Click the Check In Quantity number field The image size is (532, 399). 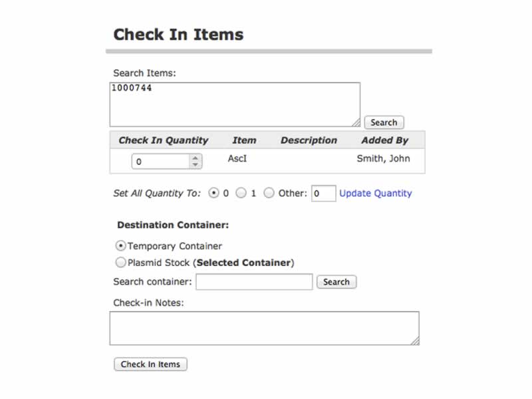click(x=162, y=161)
